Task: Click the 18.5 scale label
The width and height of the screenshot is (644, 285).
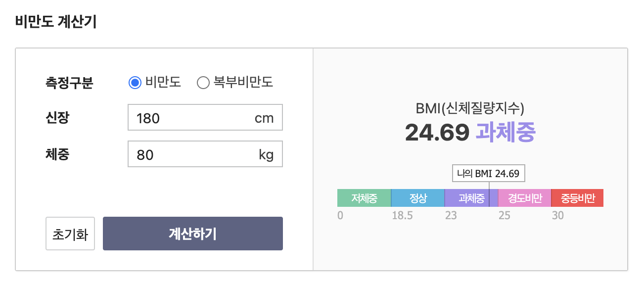Action: click(x=402, y=215)
